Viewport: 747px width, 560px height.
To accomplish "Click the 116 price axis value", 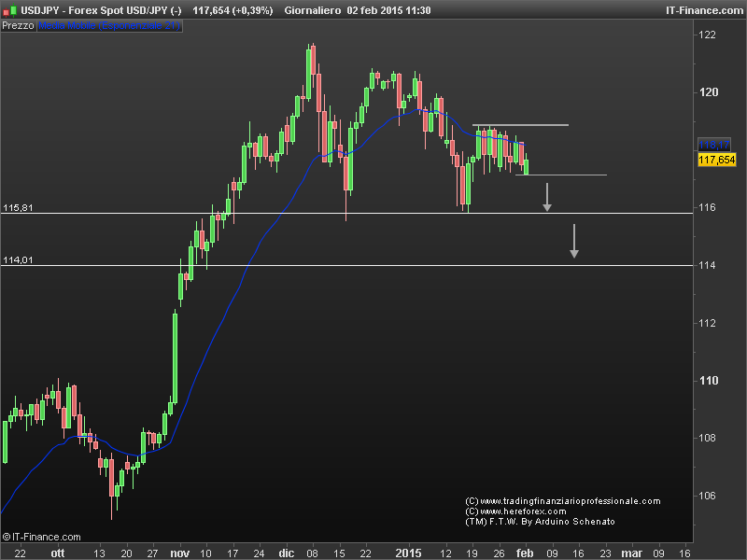I will coord(708,207).
